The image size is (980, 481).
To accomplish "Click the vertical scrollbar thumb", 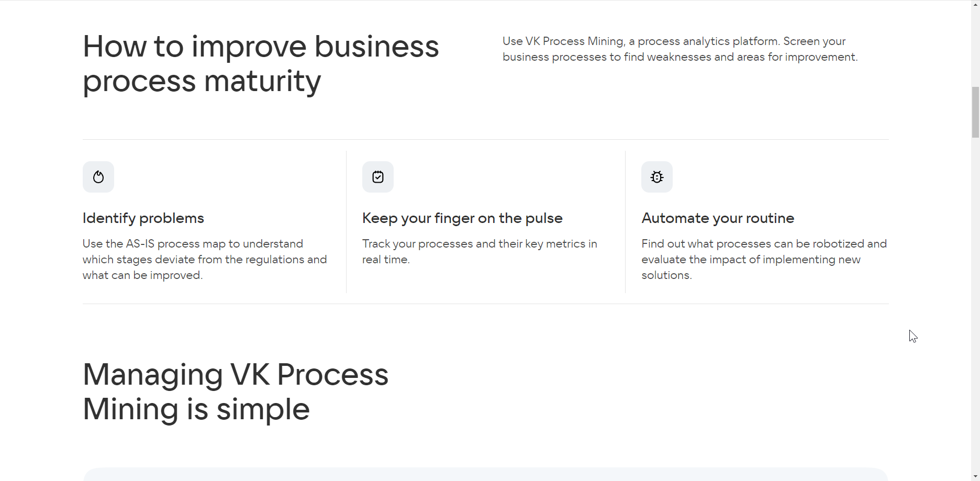I will [x=975, y=113].
